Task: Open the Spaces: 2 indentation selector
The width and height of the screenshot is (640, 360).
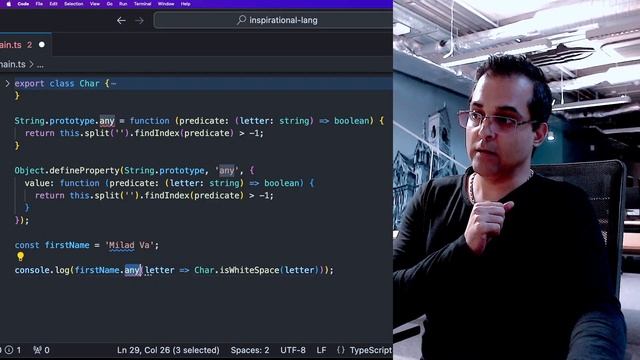Action: click(250, 350)
